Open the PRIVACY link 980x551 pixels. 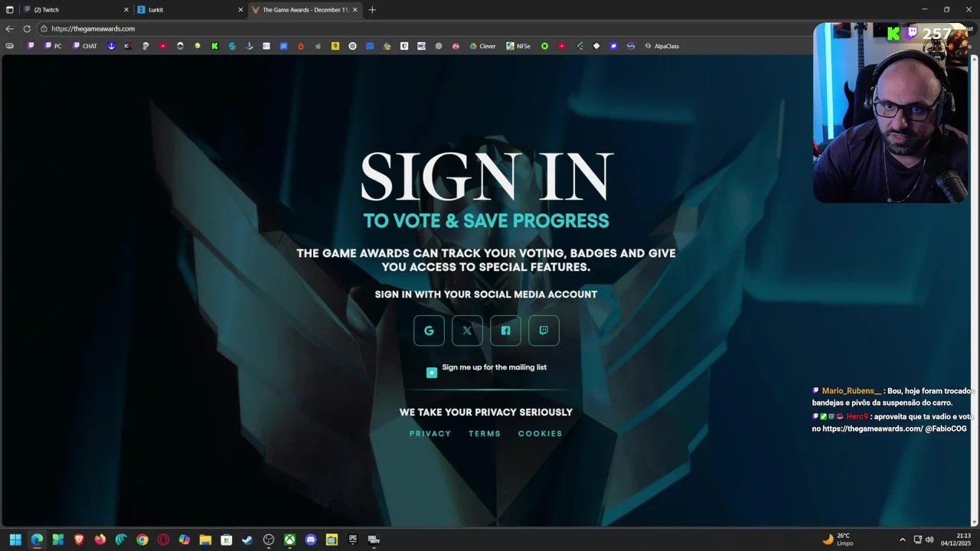coord(430,433)
